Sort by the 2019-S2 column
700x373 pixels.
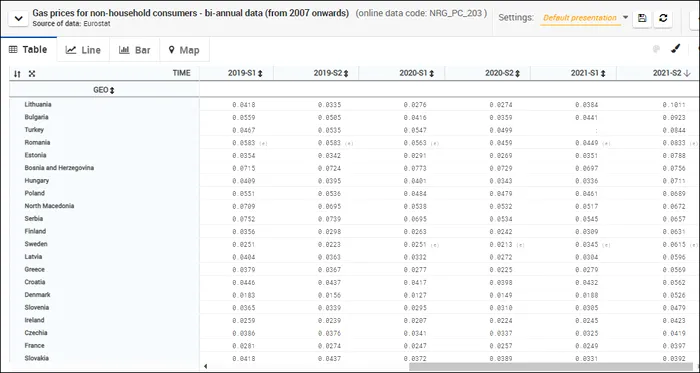pos(346,74)
